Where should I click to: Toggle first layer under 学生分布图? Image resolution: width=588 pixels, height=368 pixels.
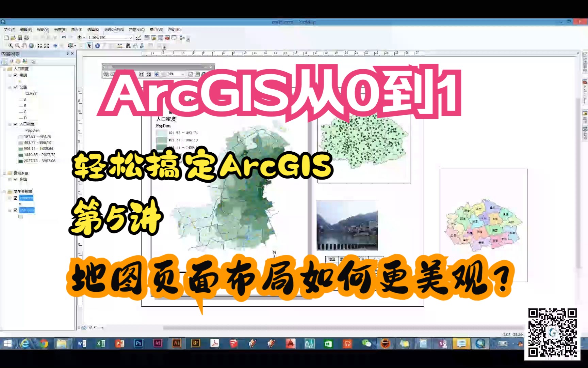click(15, 198)
